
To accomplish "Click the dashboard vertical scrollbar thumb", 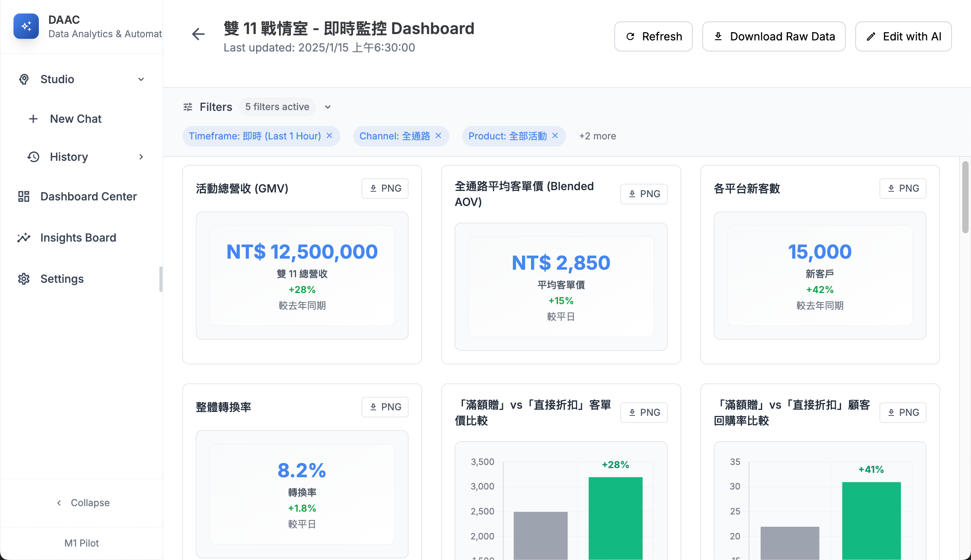I will pos(965,197).
